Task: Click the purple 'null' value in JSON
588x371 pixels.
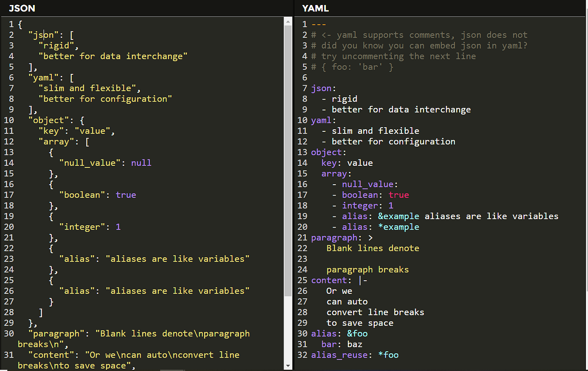Action: click(x=141, y=163)
